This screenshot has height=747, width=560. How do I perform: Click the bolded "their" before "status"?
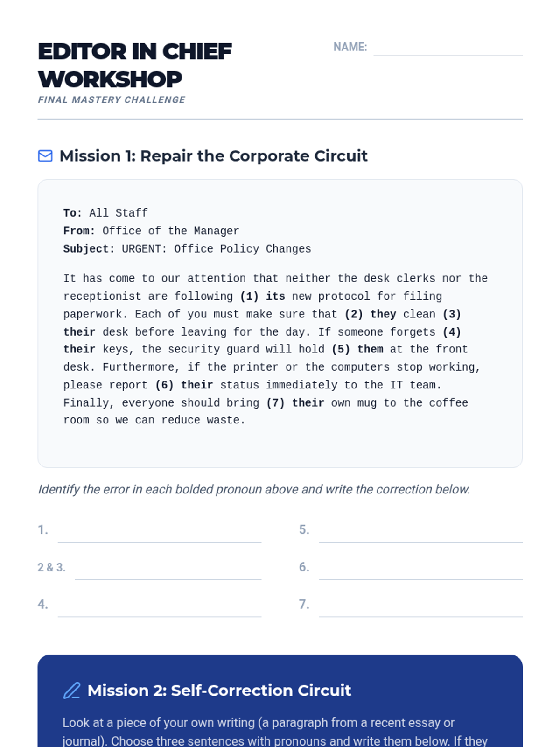click(x=197, y=385)
